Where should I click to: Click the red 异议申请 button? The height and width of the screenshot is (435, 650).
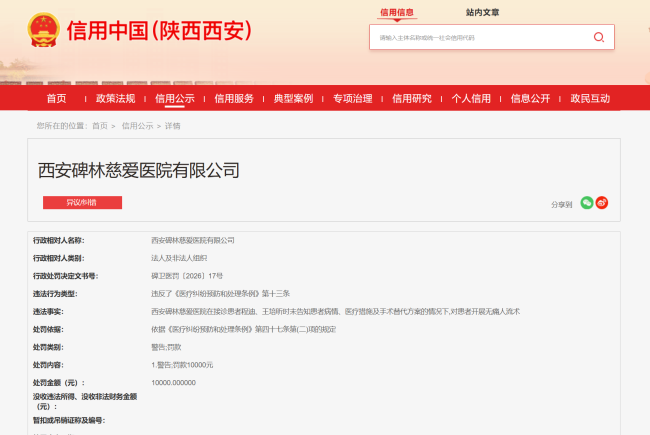(82, 202)
